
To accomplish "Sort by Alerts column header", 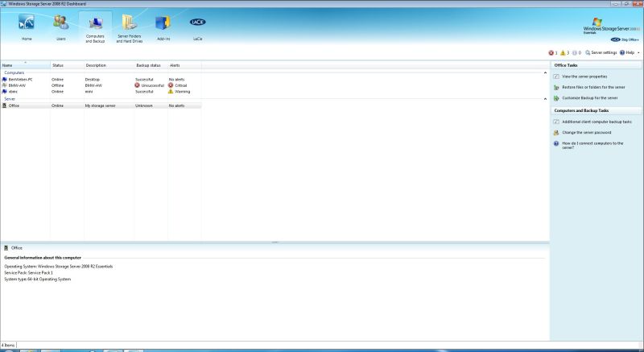I will [185, 65].
